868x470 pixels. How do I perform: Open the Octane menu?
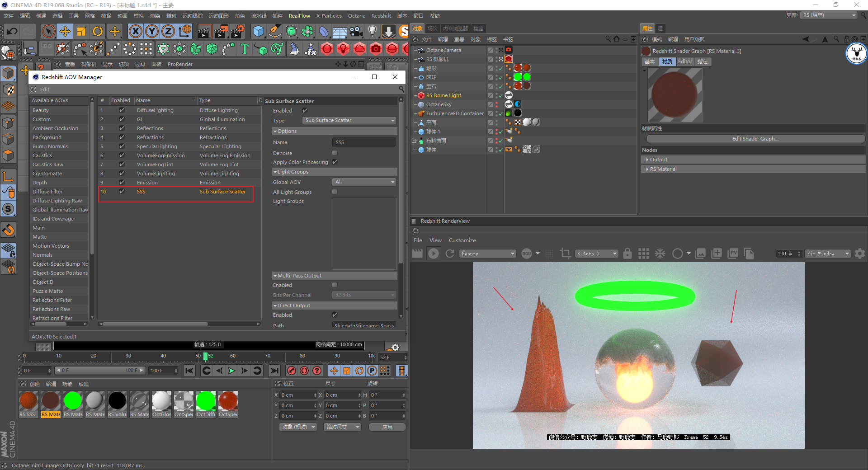pos(357,16)
